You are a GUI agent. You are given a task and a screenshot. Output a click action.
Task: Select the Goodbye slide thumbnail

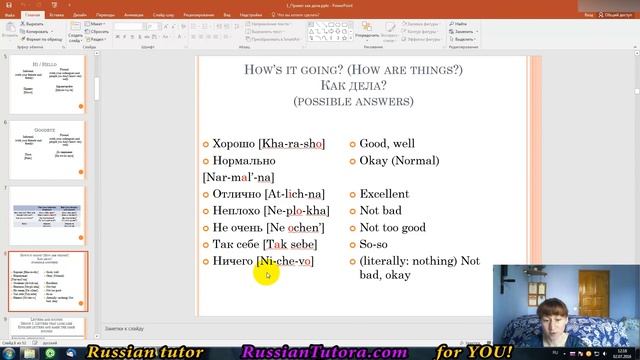tap(47, 150)
